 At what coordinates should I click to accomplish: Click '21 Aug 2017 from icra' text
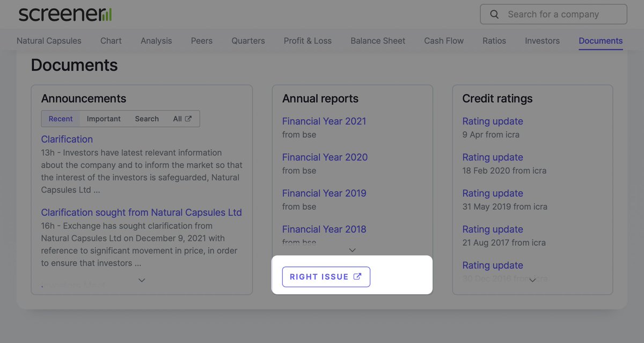pos(504,243)
